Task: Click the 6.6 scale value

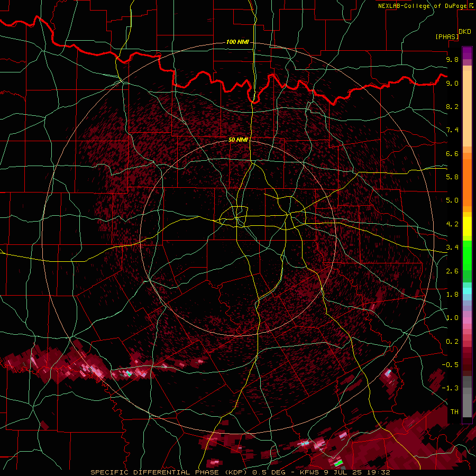Action: click(452, 153)
